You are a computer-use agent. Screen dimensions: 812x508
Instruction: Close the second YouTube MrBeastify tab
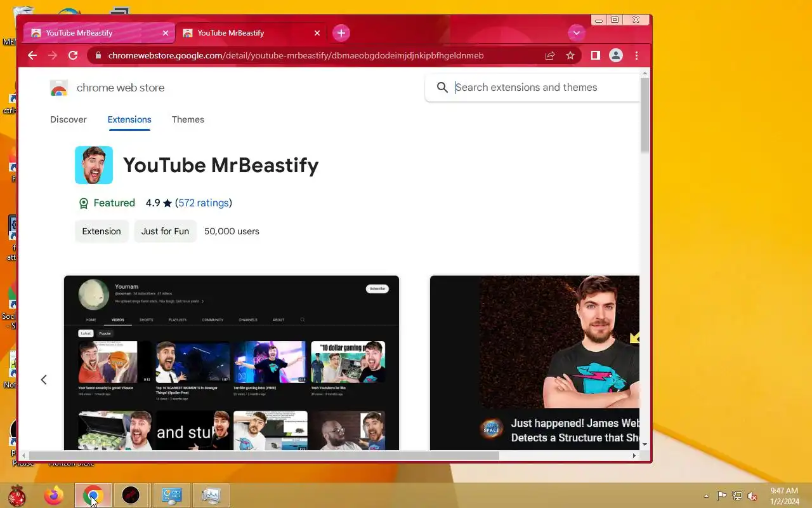point(317,33)
